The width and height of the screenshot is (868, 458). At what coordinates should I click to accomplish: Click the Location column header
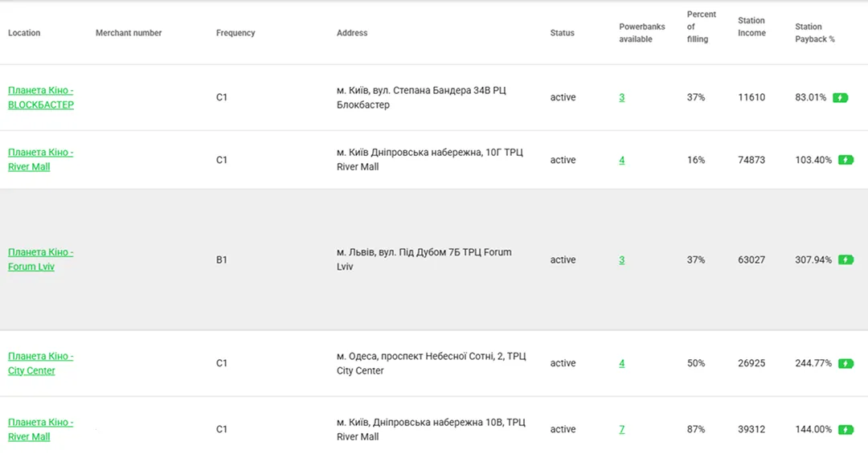coord(24,33)
